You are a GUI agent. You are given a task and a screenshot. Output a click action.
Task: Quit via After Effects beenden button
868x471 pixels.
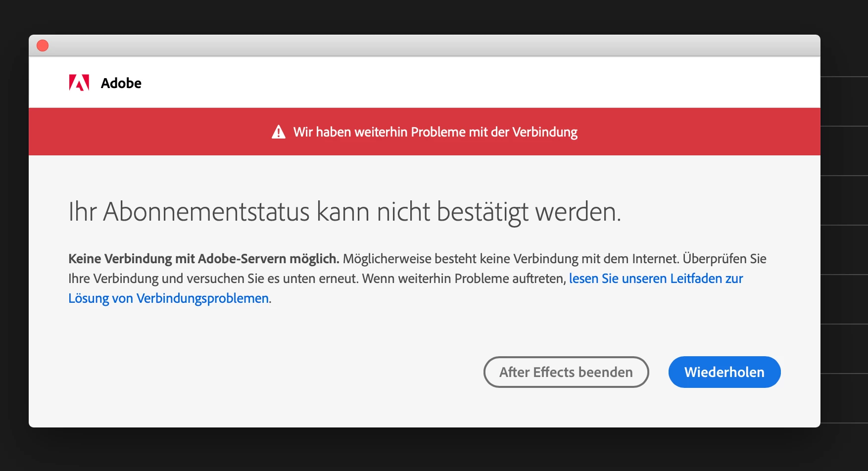[566, 372]
